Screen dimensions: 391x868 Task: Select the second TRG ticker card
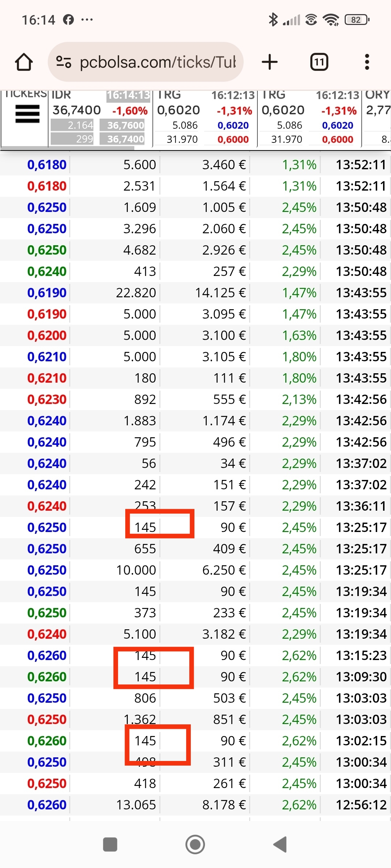coord(309,118)
